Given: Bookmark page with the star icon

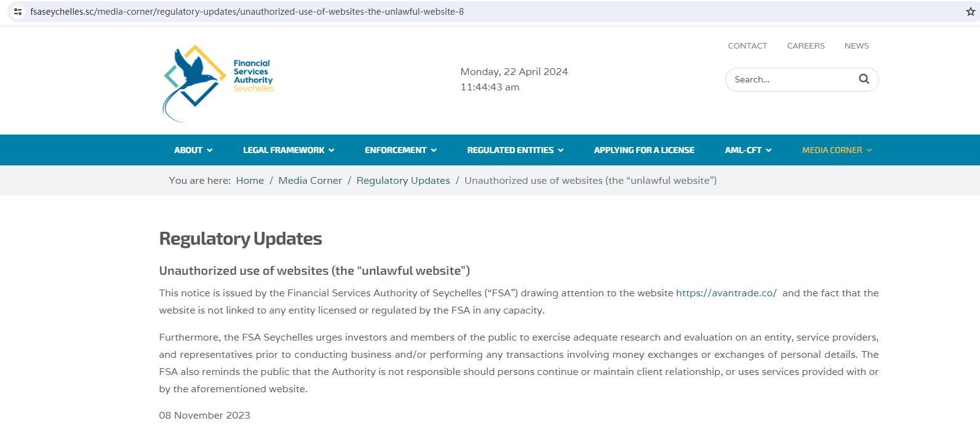Looking at the screenshot, I should tap(970, 12).
